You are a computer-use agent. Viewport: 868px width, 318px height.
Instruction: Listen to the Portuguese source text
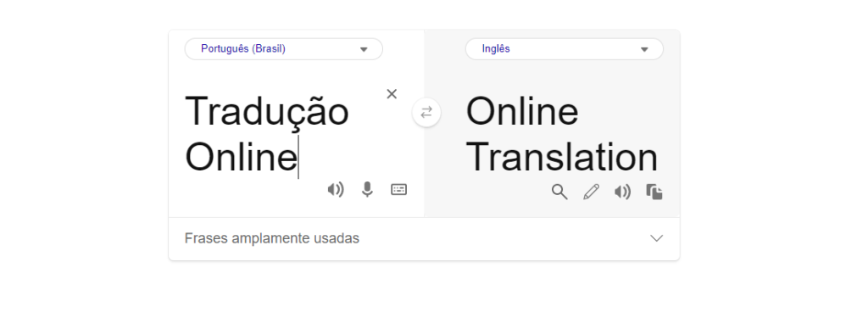[336, 189]
